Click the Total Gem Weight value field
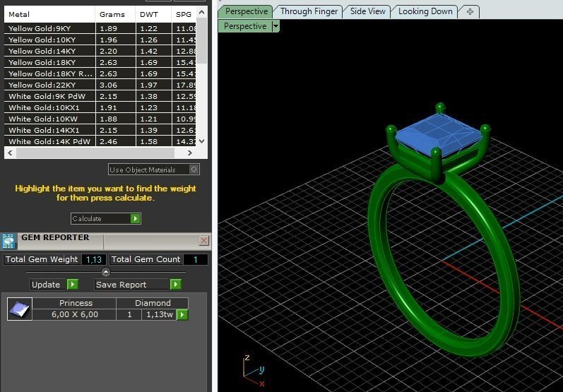The image size is (563, 392). tap(94, 259)
